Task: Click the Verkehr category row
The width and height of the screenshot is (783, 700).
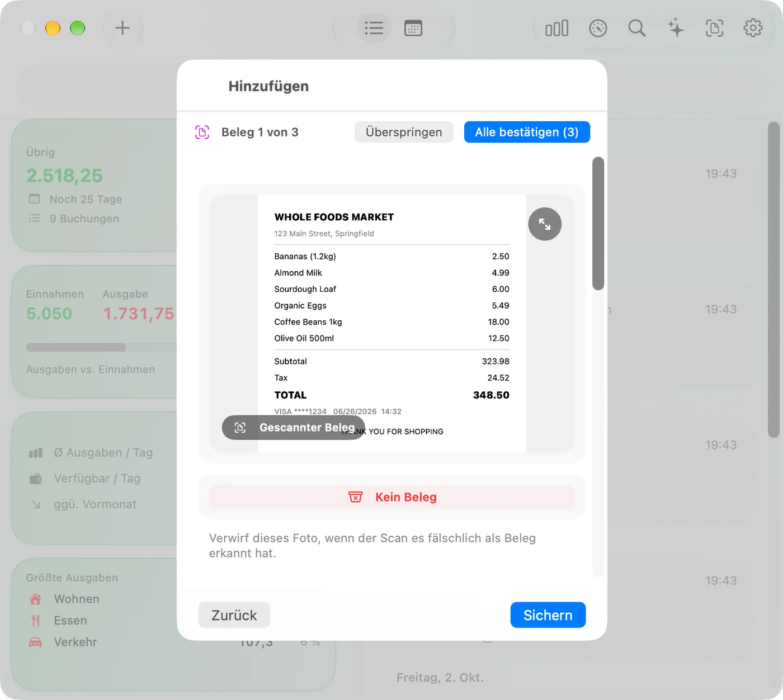Action: coord(102,642)
